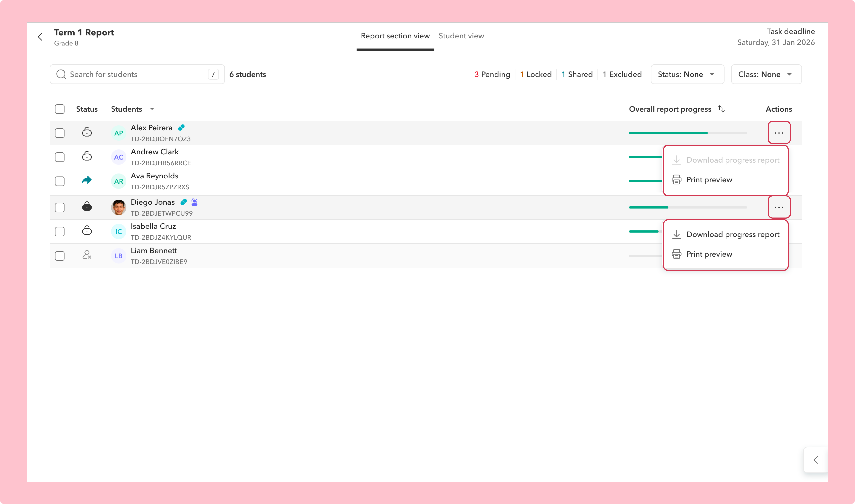Filter by 1 Shared student
The image size is (855, 504).
[x=577, y=74]
